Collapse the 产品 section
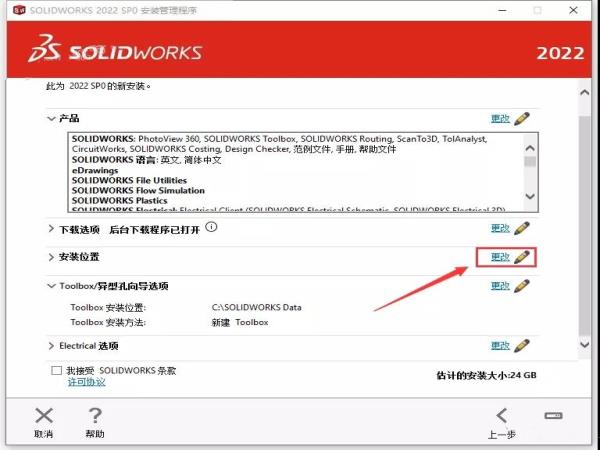Screen dimensions: 600x450 51,119
